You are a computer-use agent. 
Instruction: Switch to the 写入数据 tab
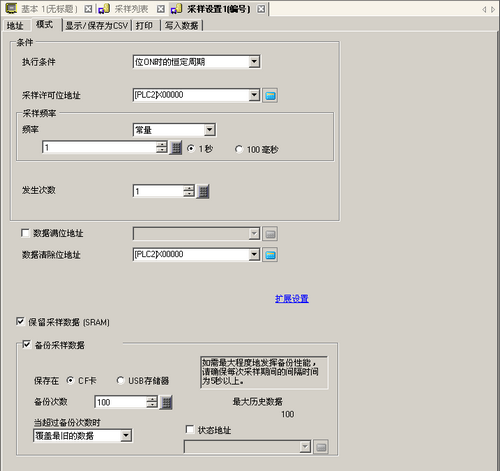tap(181, 26)
